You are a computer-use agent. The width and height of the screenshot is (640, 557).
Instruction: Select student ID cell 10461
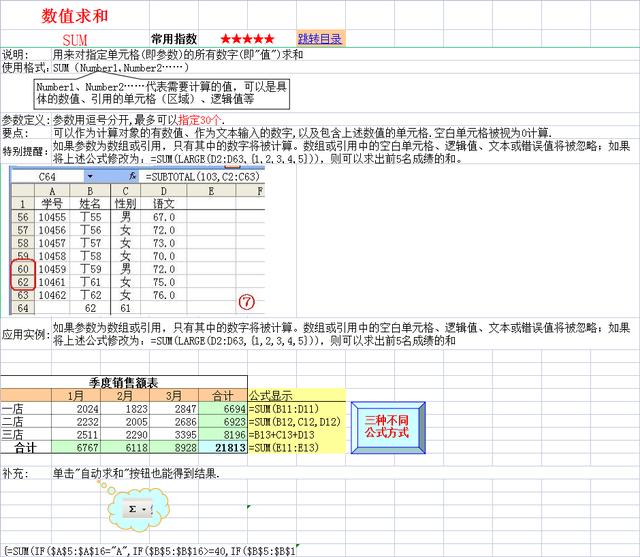point(52,282)
